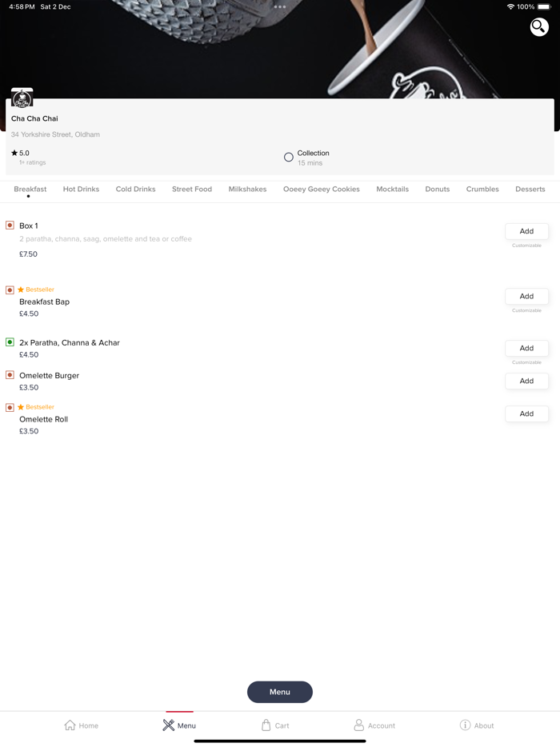
Task: Switch to the Hot Drinks tab
Action: [81, 189]
